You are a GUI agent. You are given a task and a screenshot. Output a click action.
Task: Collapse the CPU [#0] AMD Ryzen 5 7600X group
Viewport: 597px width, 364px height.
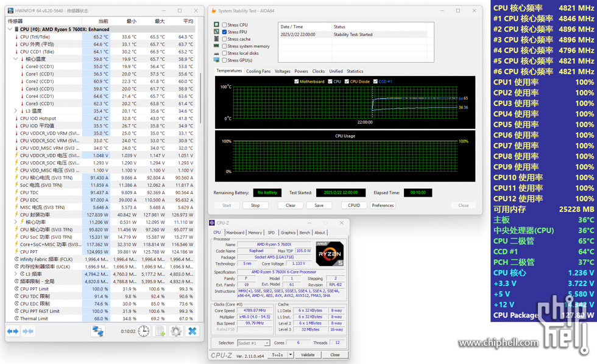pos(10,29)
